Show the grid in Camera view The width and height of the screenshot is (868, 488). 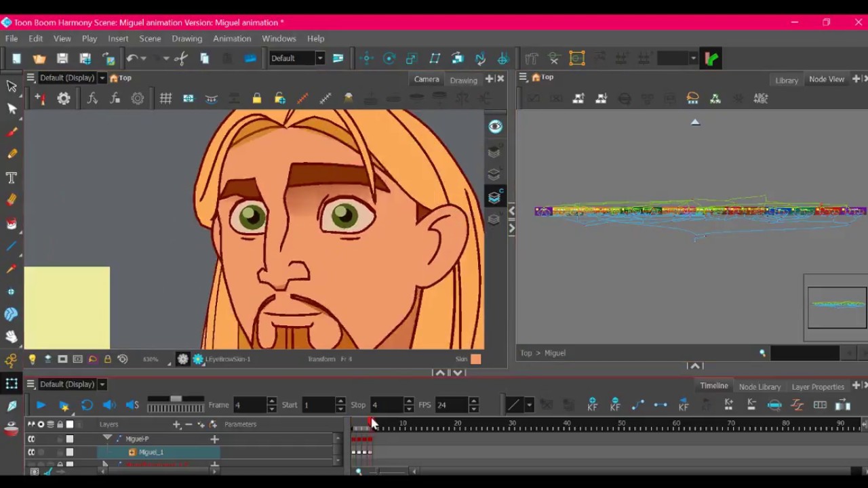[x=165, y=99]
